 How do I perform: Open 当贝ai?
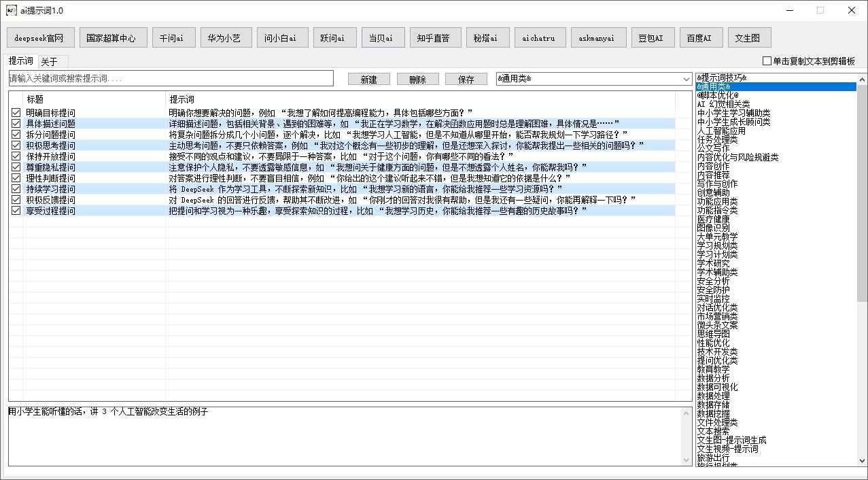coord(382,37)
